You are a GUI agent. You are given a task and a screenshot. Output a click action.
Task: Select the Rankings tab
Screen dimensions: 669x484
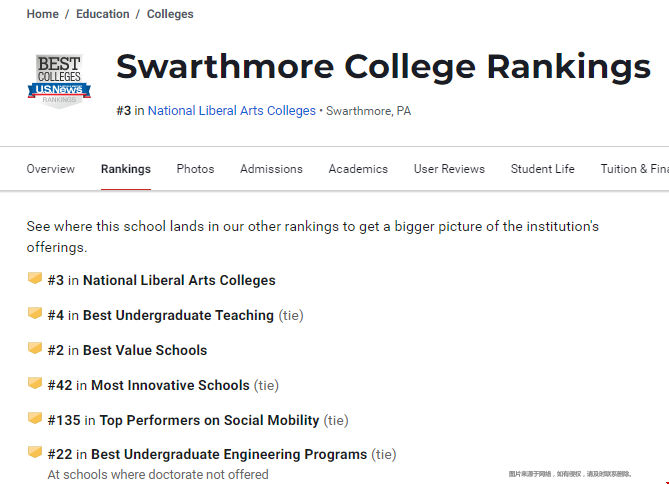click(x=126, y=169)
